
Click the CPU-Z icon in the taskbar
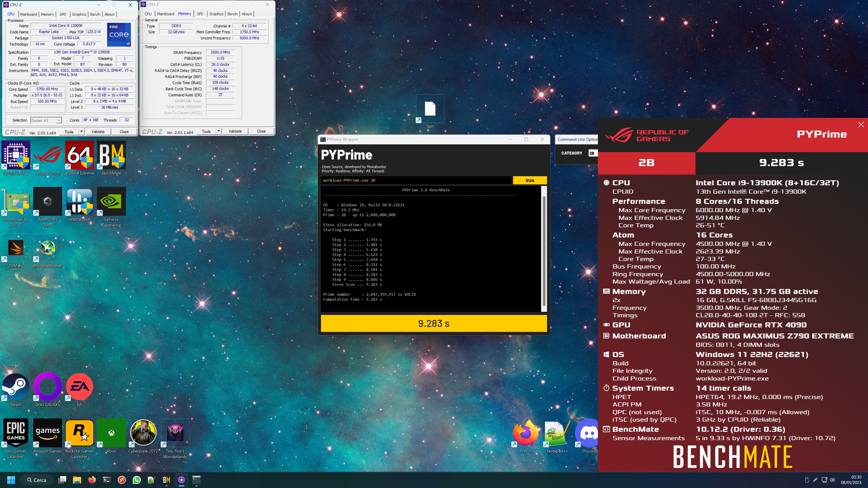(x=181, y=480)
